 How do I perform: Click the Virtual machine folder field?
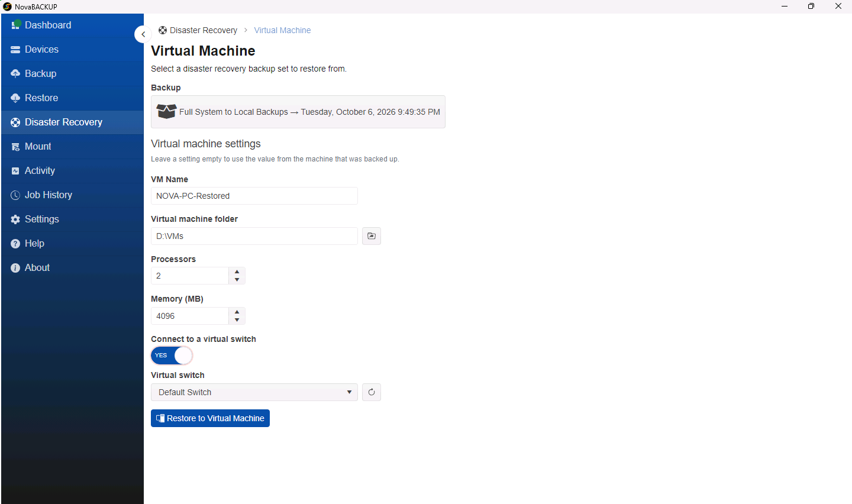point(254,236)
